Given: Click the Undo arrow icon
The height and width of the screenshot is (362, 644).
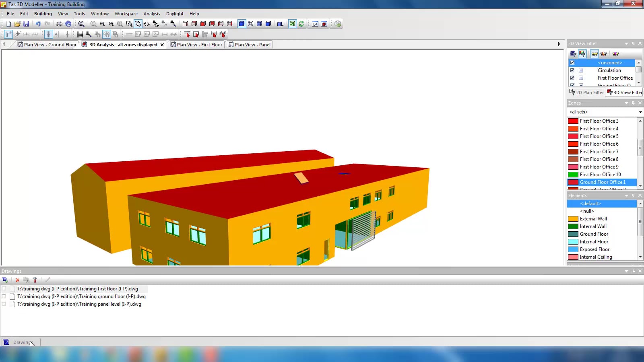Looking at the screenshot, I should pos(38,24).
